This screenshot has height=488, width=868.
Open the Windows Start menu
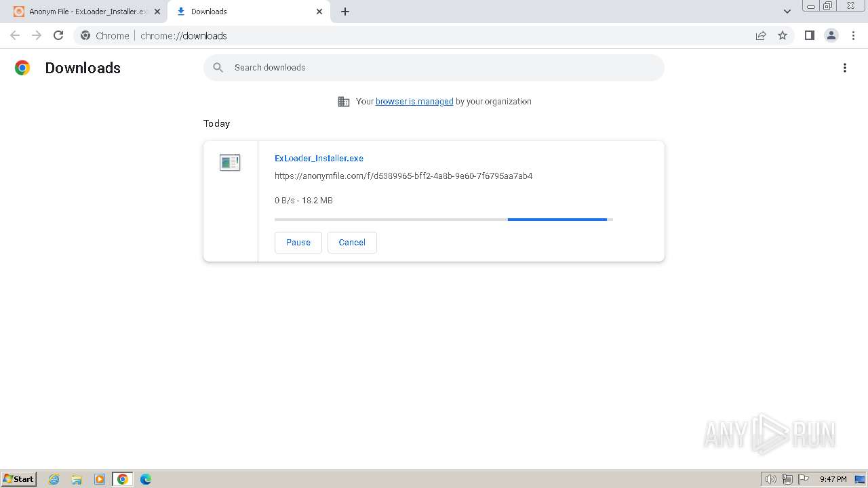(19, 479)
